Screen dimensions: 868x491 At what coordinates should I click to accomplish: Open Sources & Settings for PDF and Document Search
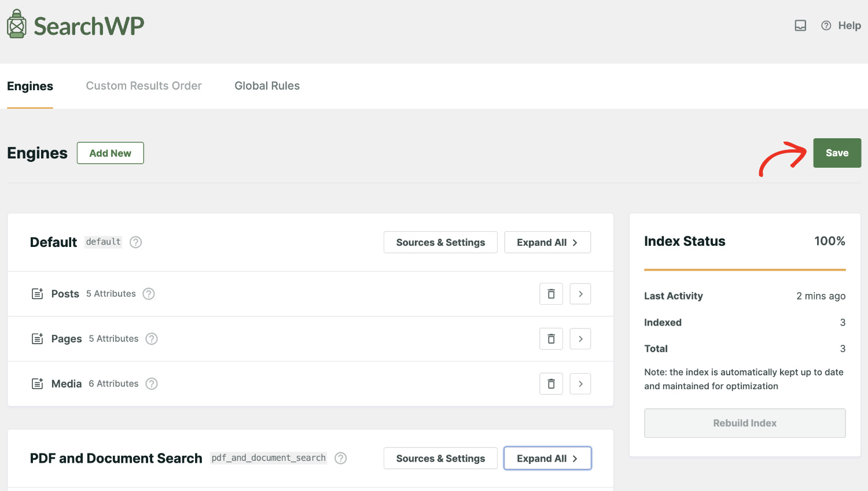coord(440,458)
